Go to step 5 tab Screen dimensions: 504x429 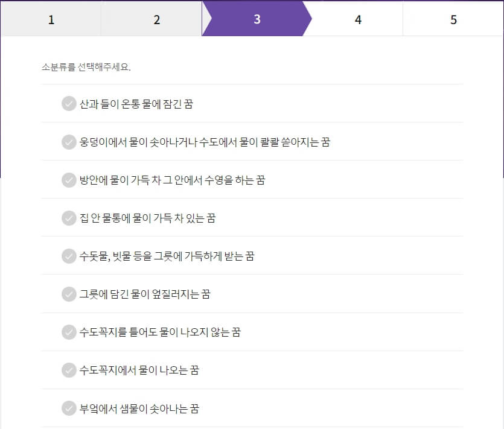click(x=454, y=19)
